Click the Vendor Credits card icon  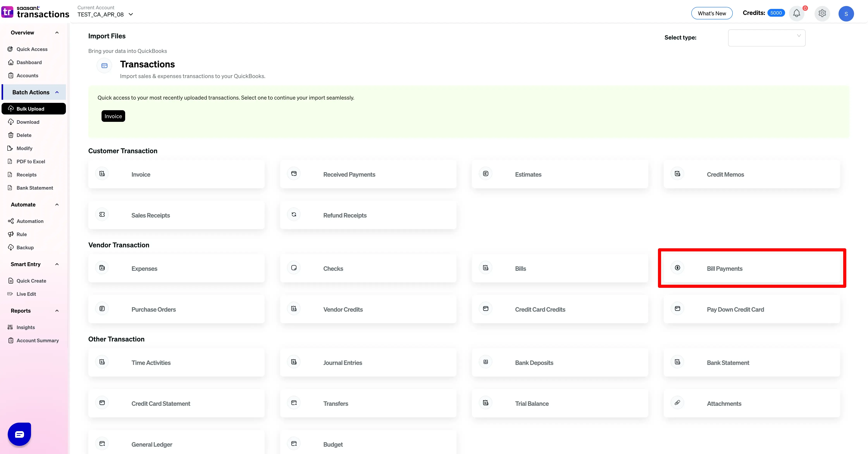coord(294,309)
